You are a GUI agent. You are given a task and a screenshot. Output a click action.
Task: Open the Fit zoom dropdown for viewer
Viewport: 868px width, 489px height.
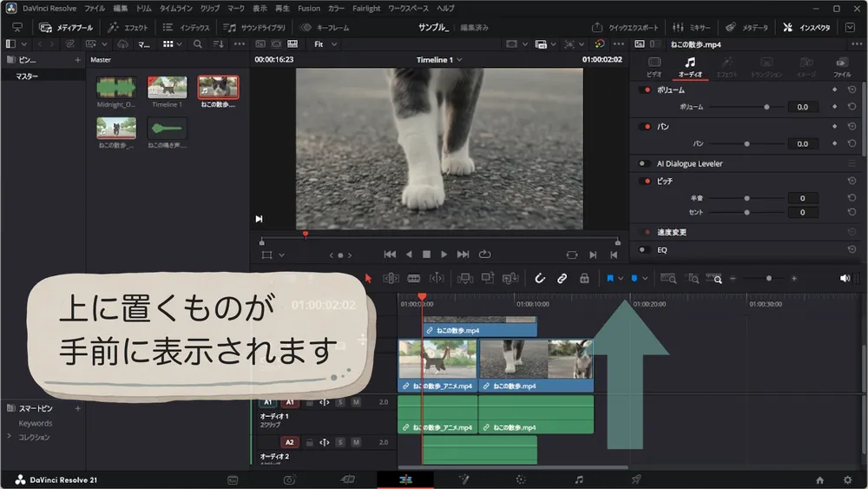point(325,44)
